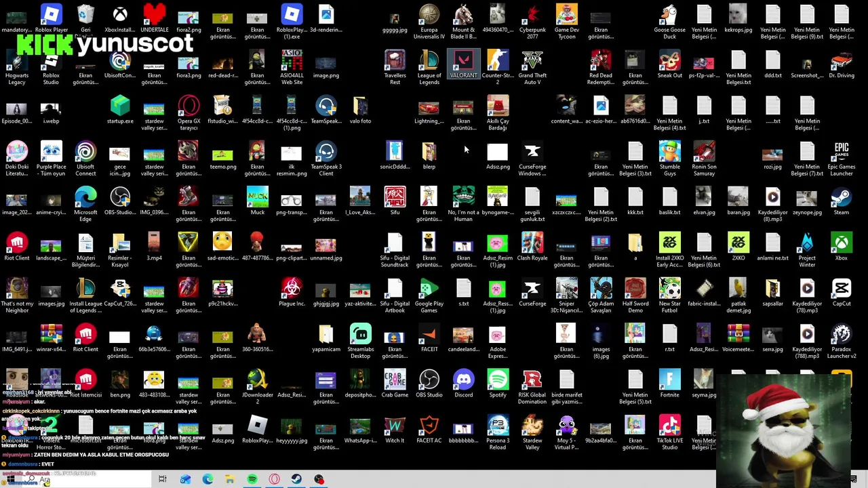
Task: Select the Ronin Son Samuray icon
Action: click(704, 159)
